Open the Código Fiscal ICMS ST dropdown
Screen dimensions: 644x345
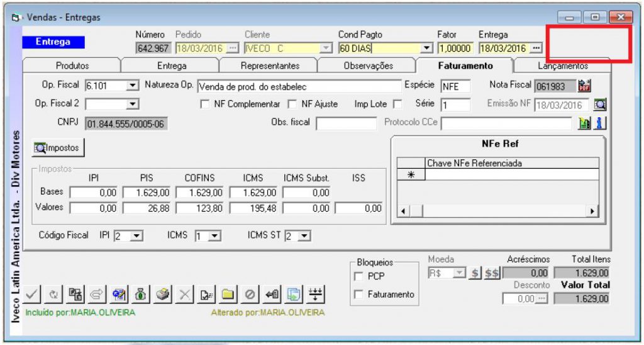tap(305, 235)
